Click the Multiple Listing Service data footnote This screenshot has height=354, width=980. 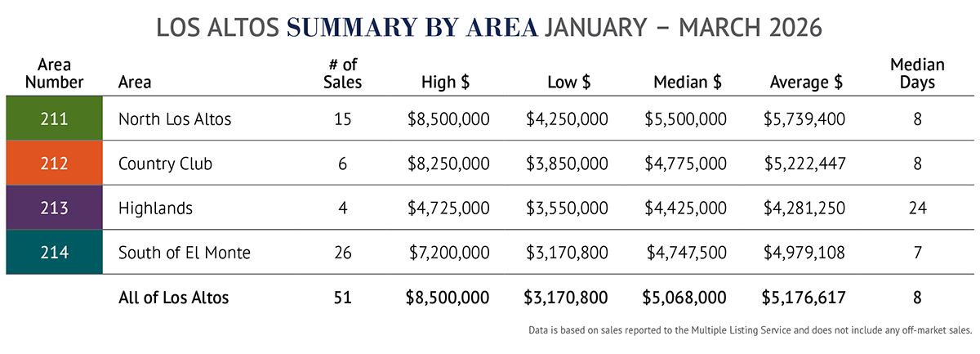click(750, 331)
